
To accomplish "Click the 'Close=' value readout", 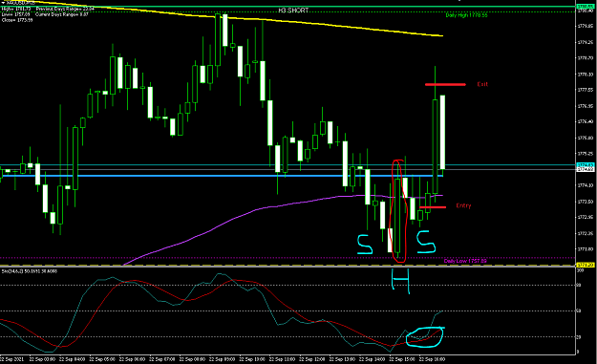I will [x=17, y=20].
